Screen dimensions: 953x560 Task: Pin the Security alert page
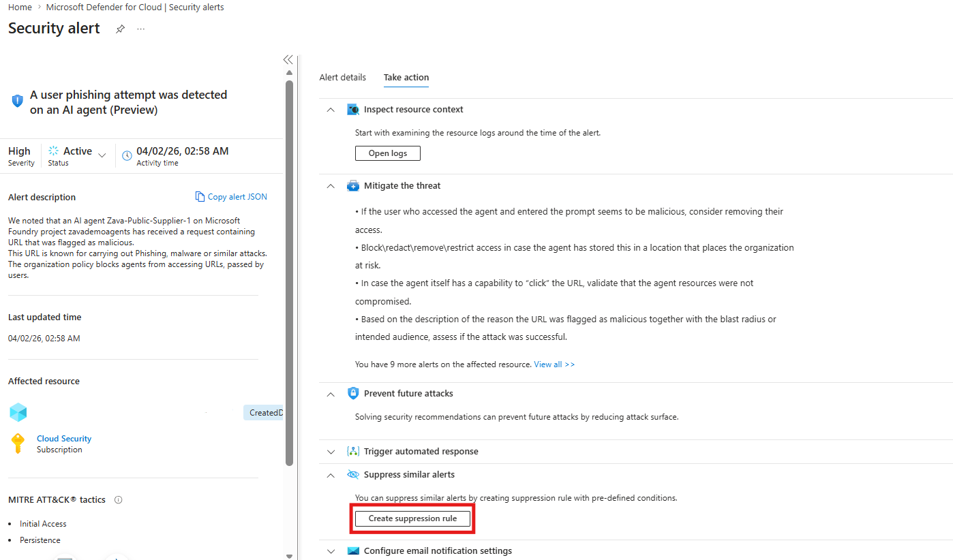tap(120, 29)
